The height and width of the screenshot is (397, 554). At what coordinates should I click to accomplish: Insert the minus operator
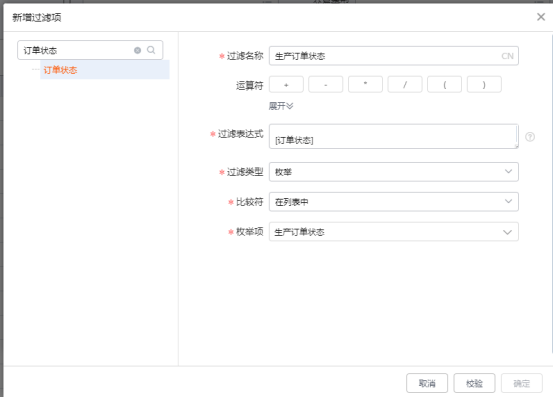pos(325,85)
